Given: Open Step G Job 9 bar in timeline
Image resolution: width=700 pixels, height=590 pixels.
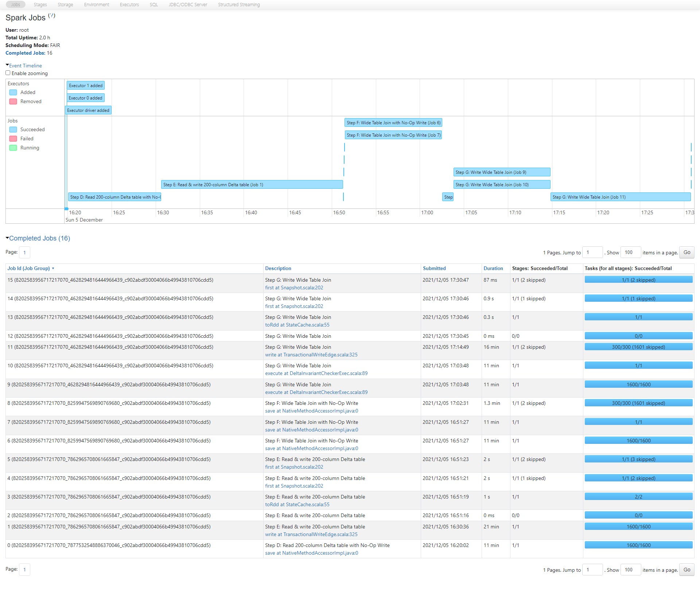Looking at the screenshot, I should [x=502, y=172].
